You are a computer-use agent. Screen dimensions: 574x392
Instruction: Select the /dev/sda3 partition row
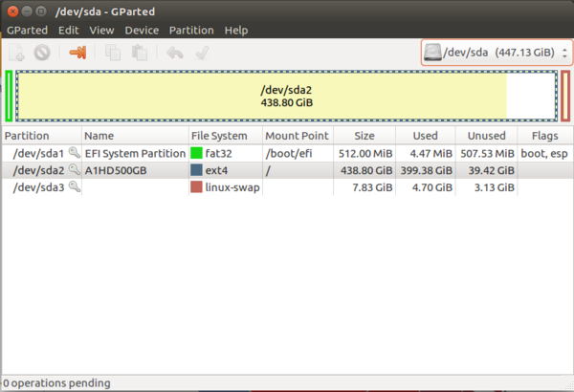[287, 187]
